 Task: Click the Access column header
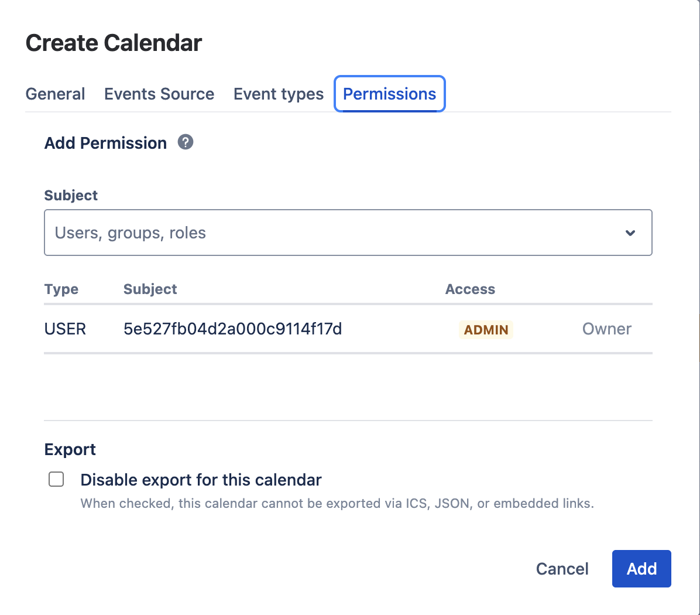click(470, 289)
